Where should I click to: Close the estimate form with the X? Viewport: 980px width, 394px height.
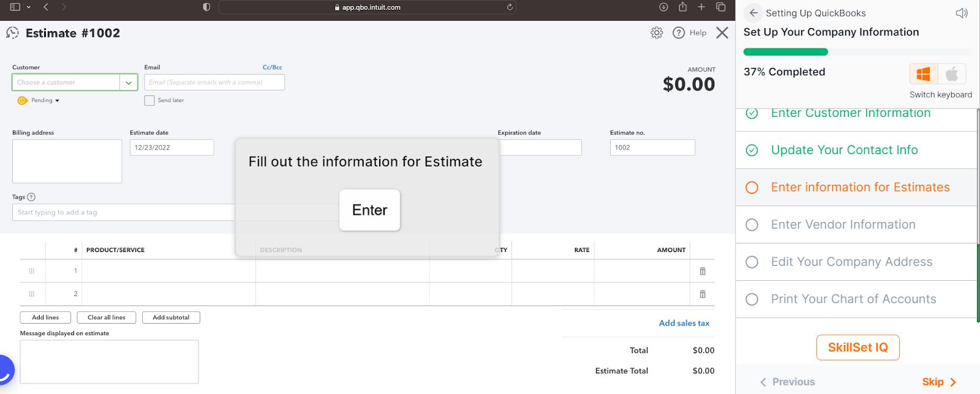tap(722, 33)
